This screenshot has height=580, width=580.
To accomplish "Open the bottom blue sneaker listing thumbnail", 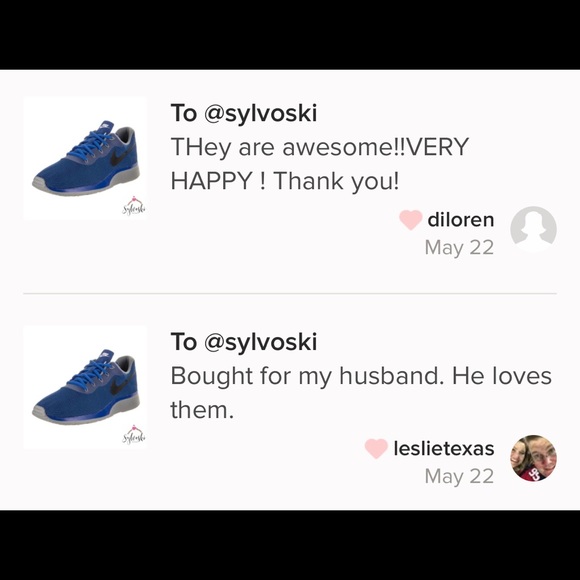I will point(85,387).
